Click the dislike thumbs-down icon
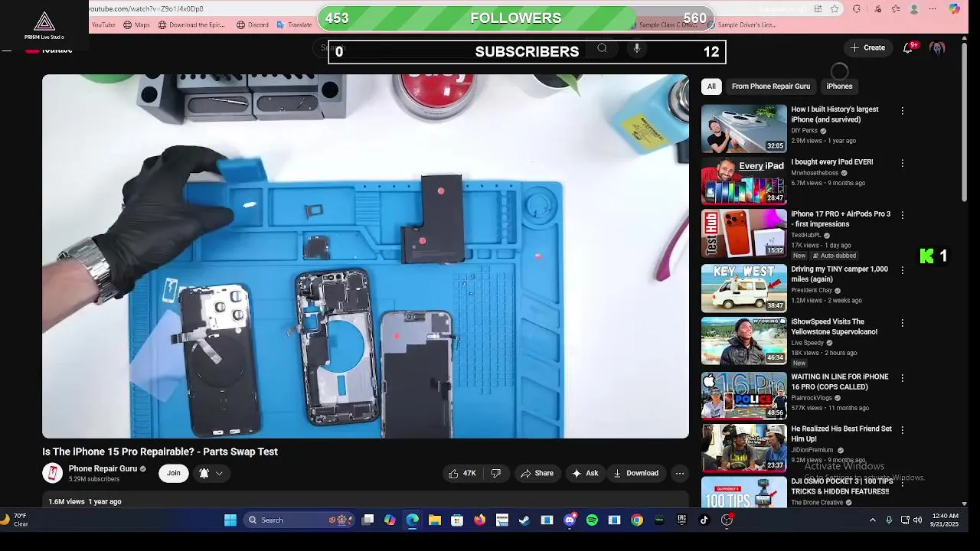 tap(495, 473)
